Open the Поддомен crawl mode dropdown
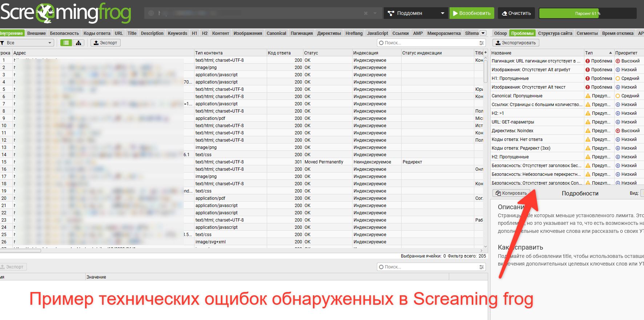This screenshot has height=320, width=644. point(416,13)
